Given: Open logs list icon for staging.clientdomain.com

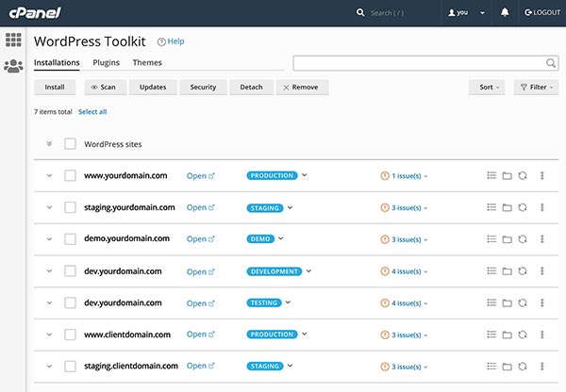Looking at the screenshot, I should coord(491,367).
